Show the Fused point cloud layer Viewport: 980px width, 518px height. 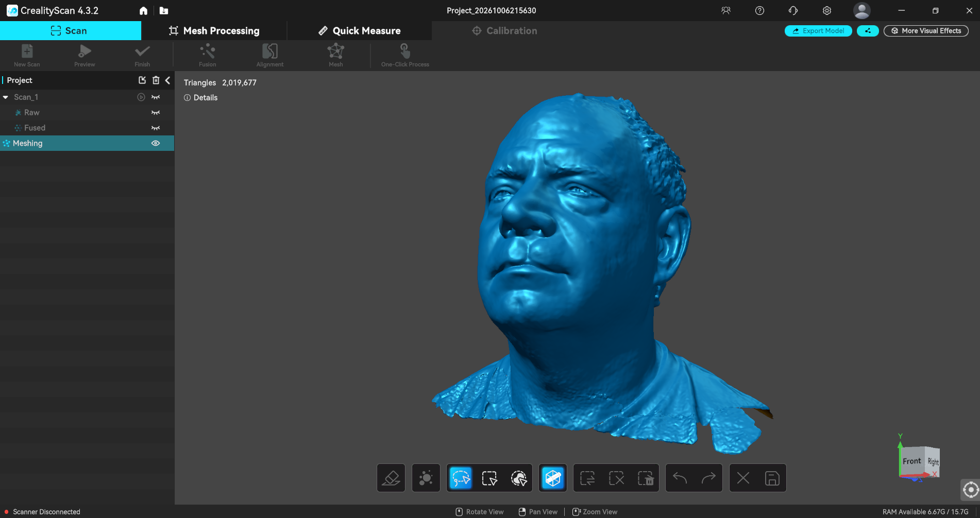(x=156, y=128)
